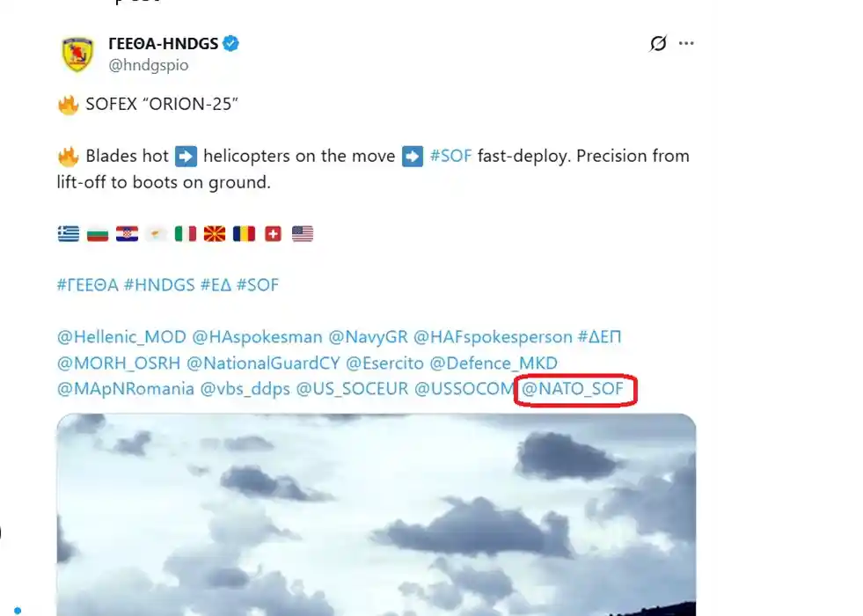
Task: Open the circled @NATO_SOF mention
Action: click(x=574, y=388)
